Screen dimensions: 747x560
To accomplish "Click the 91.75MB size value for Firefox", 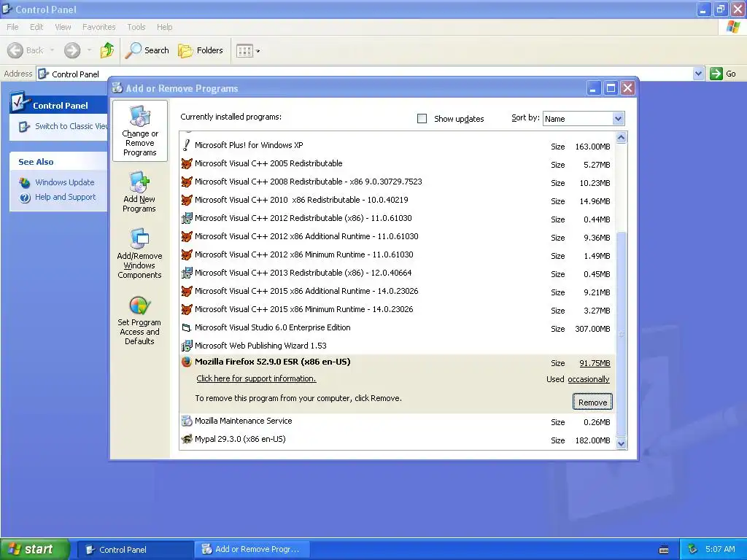I will pos(595,363).
